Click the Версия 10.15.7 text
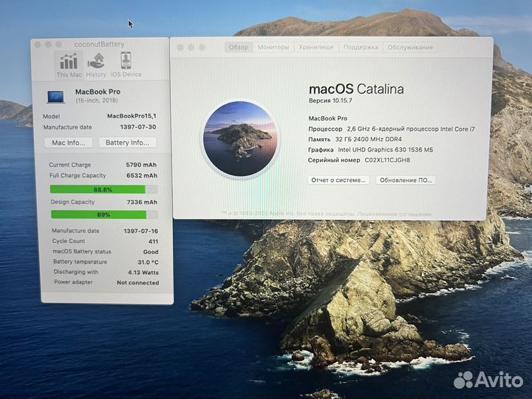This screenshot has height=399, width=532. point(330,100)
